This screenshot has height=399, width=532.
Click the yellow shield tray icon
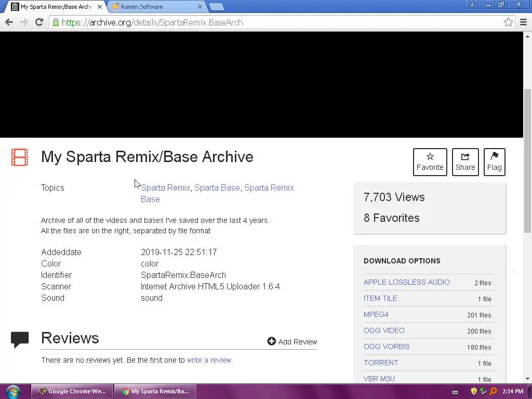474,391
